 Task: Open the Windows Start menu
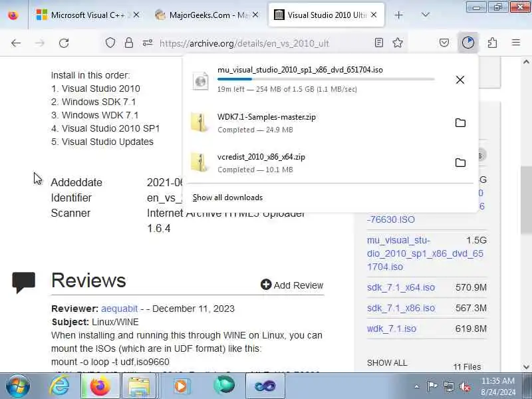tap(18, 386)
